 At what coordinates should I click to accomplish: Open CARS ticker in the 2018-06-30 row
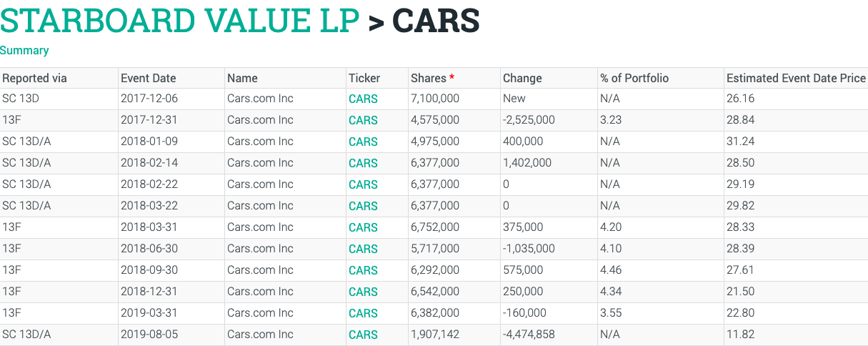click(x=363, y=249)
